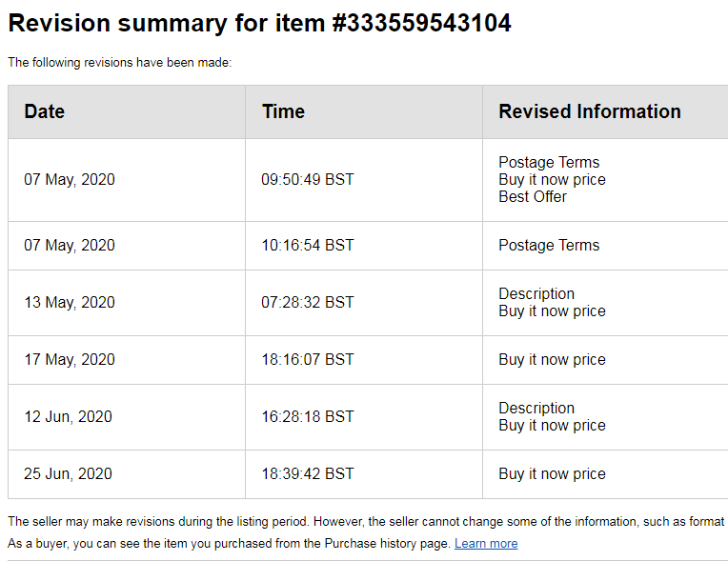Viewport: 728px width, 561px height.
Task: Click the "following revisions have been made" text
Action: click(120, 63)
